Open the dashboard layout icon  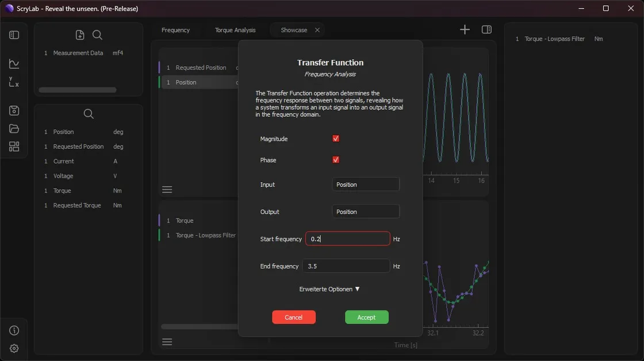14,147
